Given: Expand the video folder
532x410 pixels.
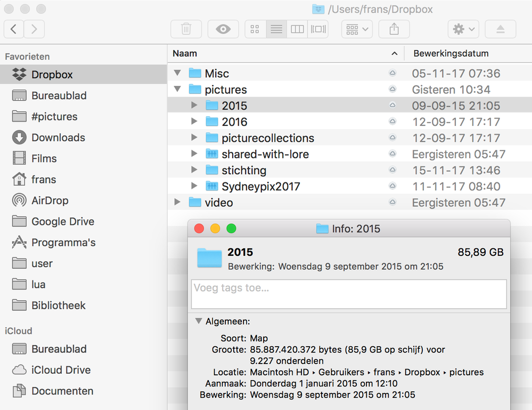Looking at the screenshot, I should point(178,203).
